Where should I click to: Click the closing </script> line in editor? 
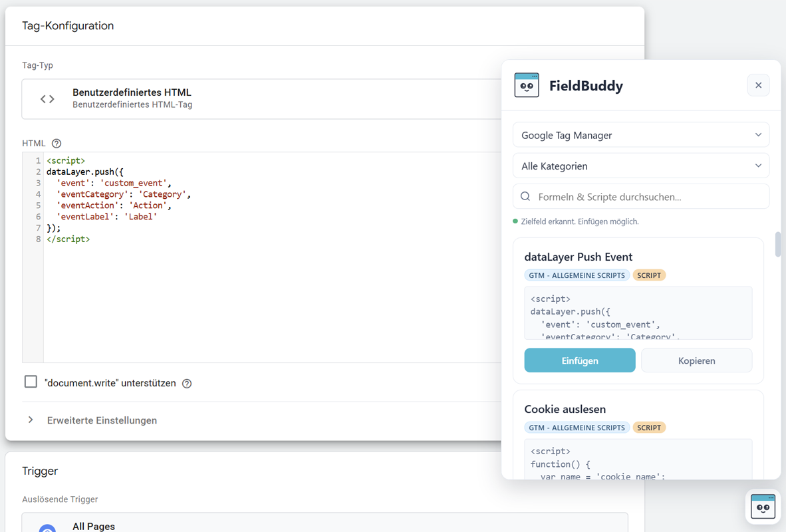[x=68, y=239]
